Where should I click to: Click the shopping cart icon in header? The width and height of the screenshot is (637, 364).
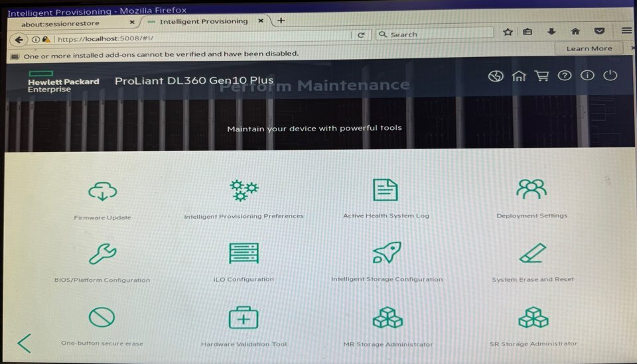541,76
